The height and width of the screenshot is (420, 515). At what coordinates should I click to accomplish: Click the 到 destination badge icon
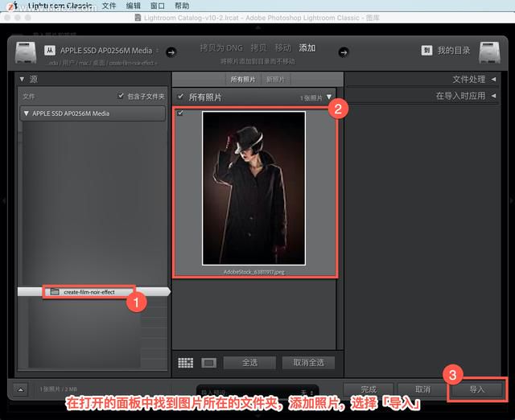click(x=426, y=51)
